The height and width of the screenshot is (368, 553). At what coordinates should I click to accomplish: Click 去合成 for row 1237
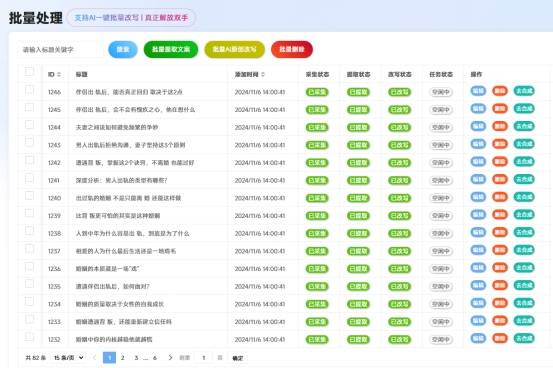coord(524,250)
